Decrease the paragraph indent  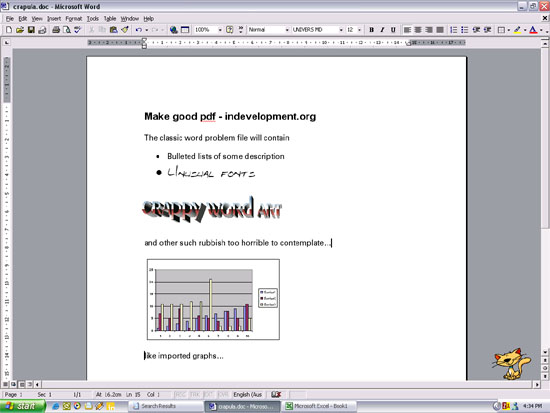[476, 30]
